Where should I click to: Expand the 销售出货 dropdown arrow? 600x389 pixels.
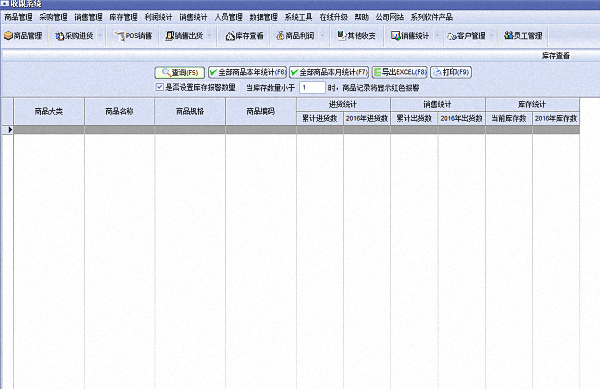209,36
